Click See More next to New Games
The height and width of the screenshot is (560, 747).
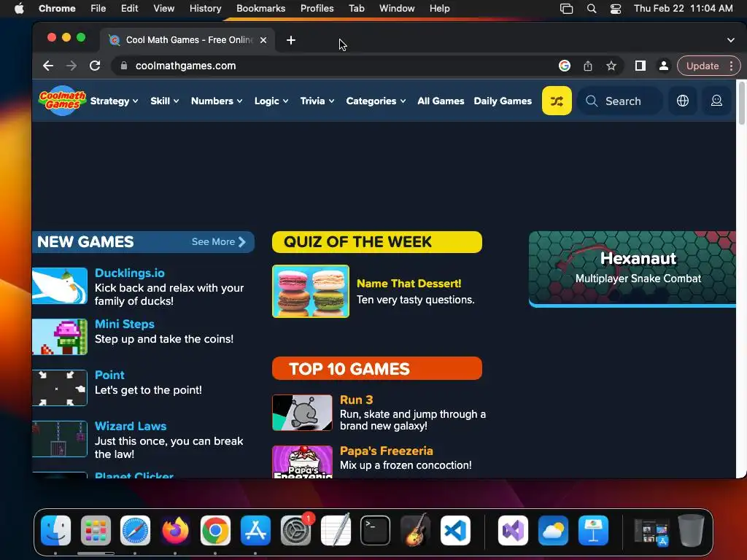(219, 242)
